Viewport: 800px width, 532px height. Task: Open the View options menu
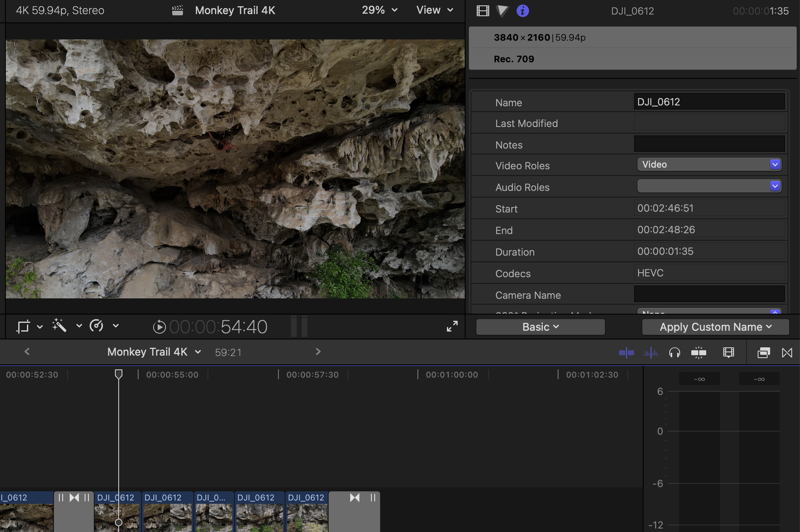click(434, 10)
